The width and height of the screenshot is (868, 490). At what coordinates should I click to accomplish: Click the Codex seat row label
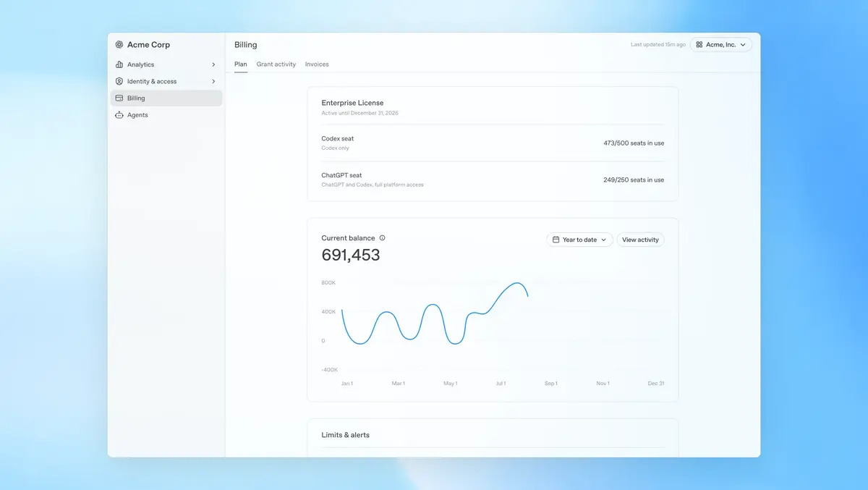338,138
